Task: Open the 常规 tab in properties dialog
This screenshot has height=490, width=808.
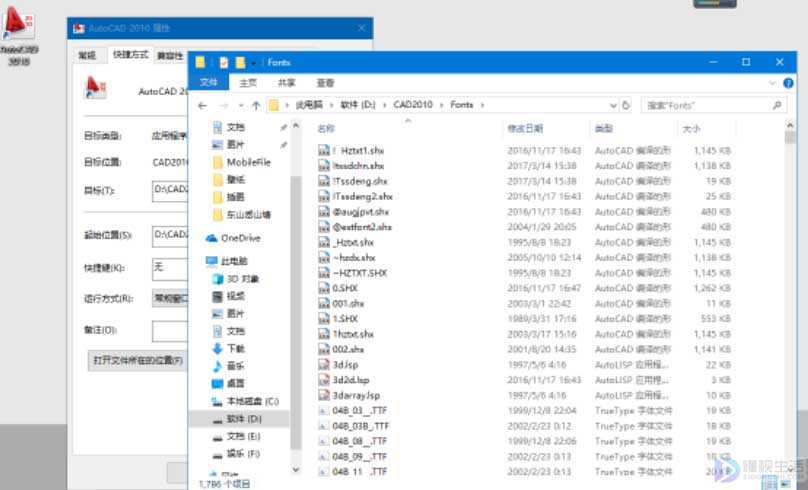Action: point(87,55)
